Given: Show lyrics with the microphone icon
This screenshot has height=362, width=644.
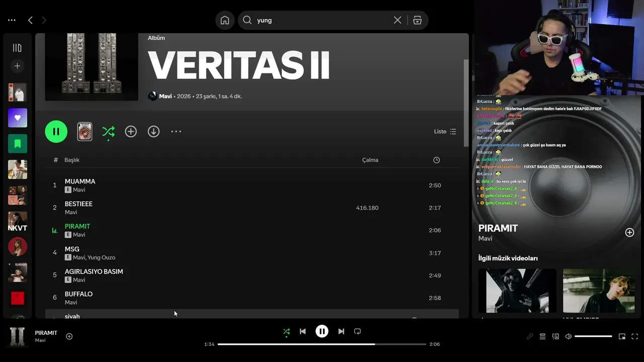Looking at the screenshot, I should pos(530,336).
